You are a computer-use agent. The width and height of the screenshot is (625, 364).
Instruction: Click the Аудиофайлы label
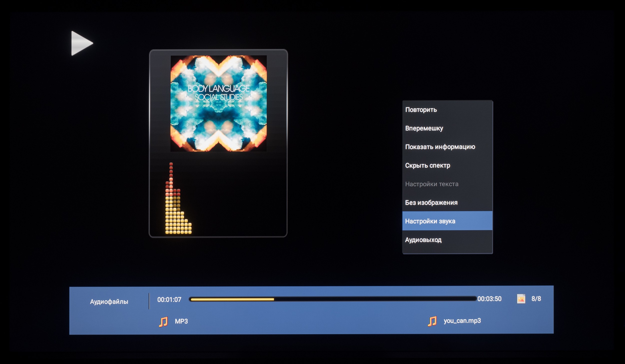click(109, 302)
